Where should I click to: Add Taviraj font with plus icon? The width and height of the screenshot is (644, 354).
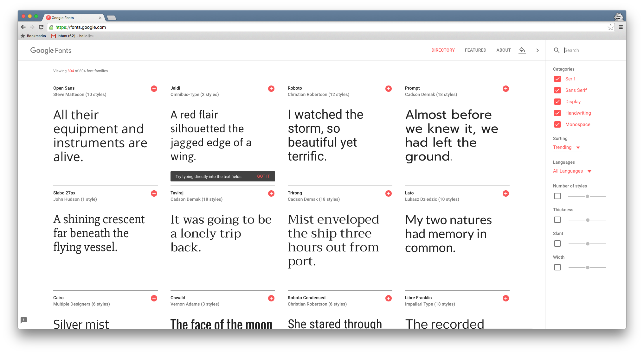(x=271, y=193)
